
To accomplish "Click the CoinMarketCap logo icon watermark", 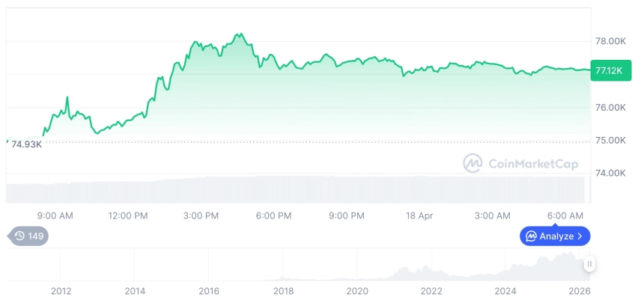I will (473, 163).
